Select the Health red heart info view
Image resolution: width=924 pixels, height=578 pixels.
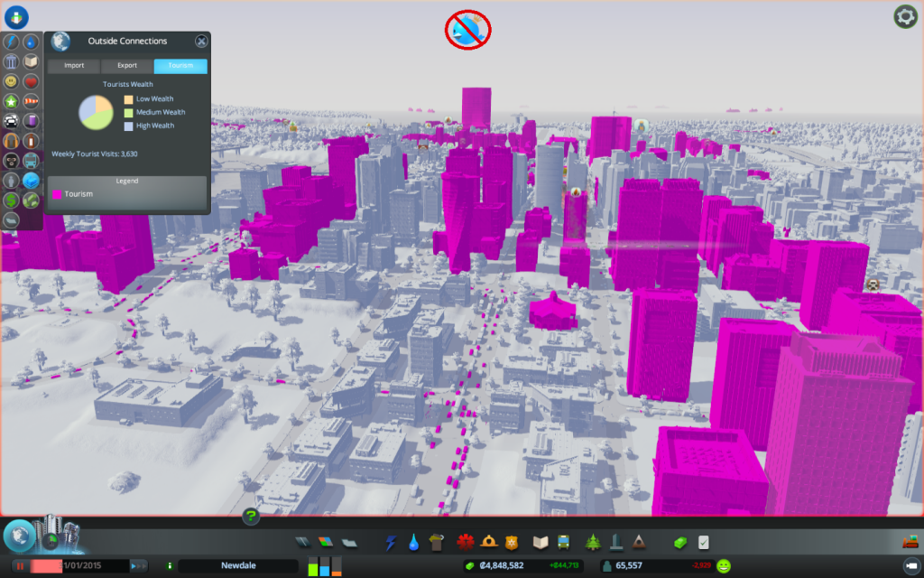[31, 81]
